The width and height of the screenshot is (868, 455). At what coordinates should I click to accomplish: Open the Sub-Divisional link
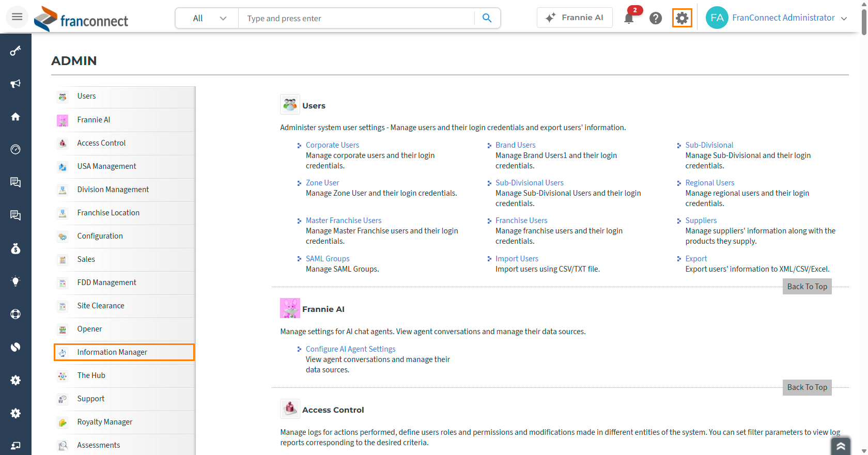709,145
